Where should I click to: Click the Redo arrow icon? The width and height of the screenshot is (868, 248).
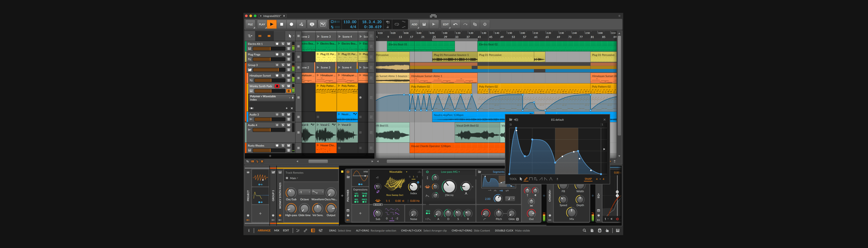click(x=465, y=24)
